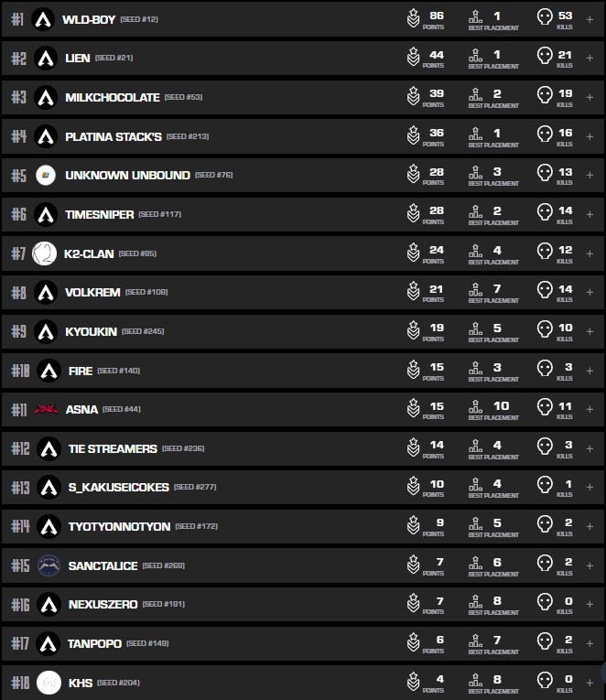Viewport: 606px width, 700px height.
Task: Click best placement podium icon for TIMESNIPER
Action: (475, 214)
